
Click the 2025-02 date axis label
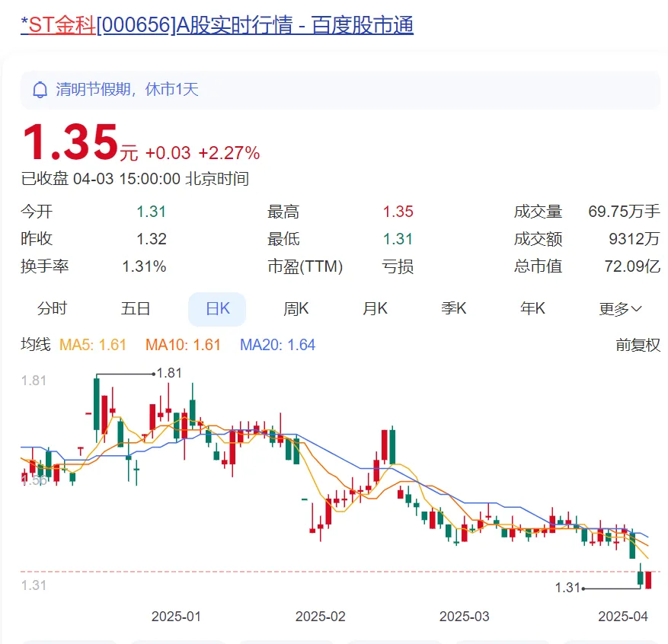tap(320, 616)
